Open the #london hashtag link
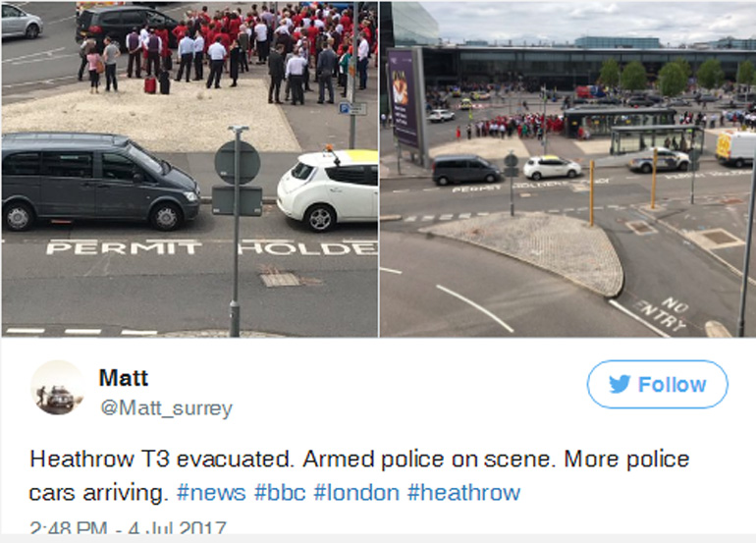This screenshot has height=543, width=756. point(356,493)
